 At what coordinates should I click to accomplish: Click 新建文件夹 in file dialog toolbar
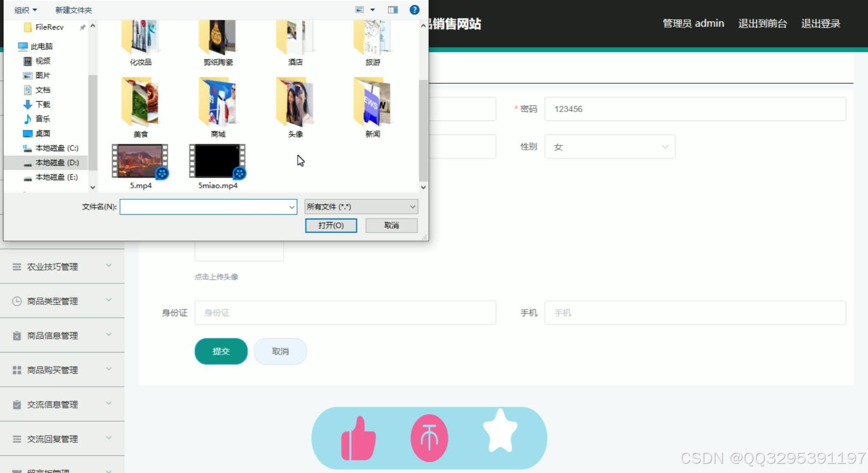73,10
